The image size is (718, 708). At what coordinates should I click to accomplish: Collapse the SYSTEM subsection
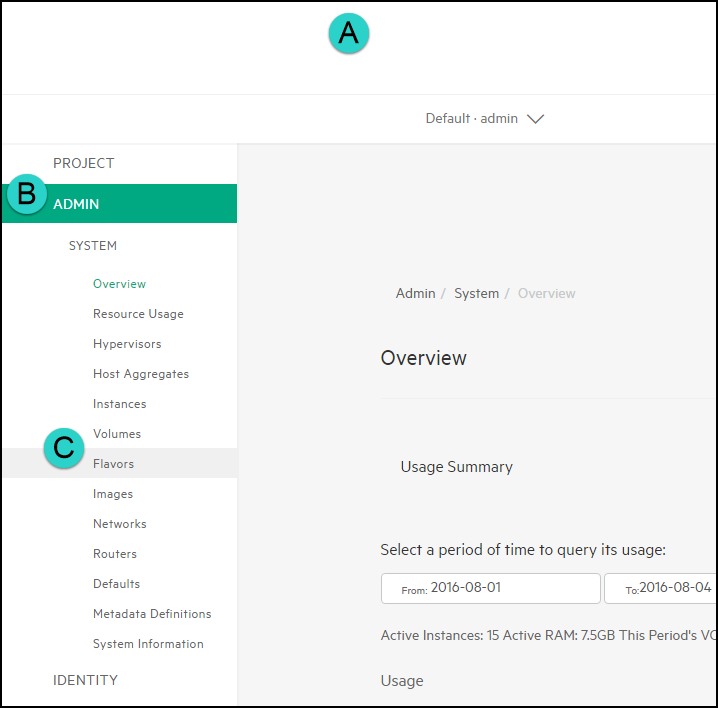(92, 246)
